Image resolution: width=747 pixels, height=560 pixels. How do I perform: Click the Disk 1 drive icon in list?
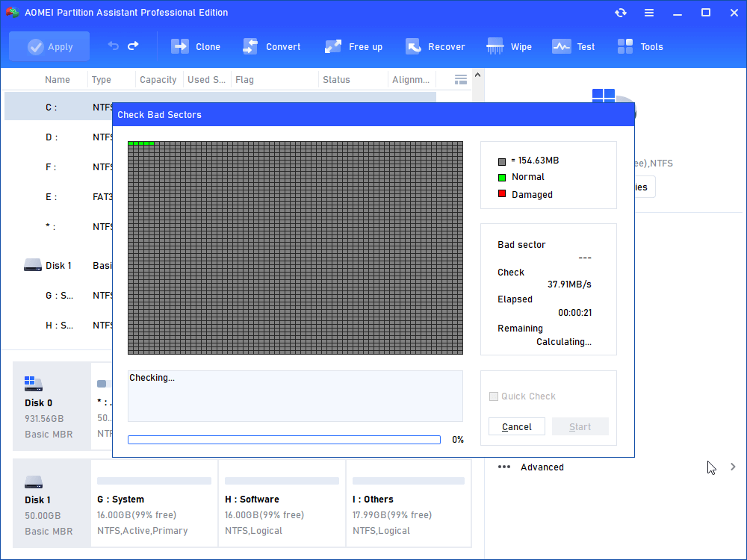coord(33,265)
